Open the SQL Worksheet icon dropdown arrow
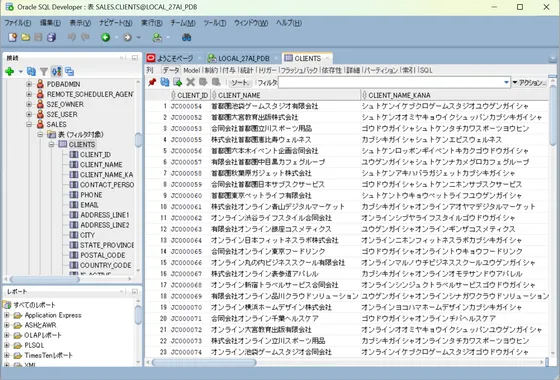 (168, 37)
